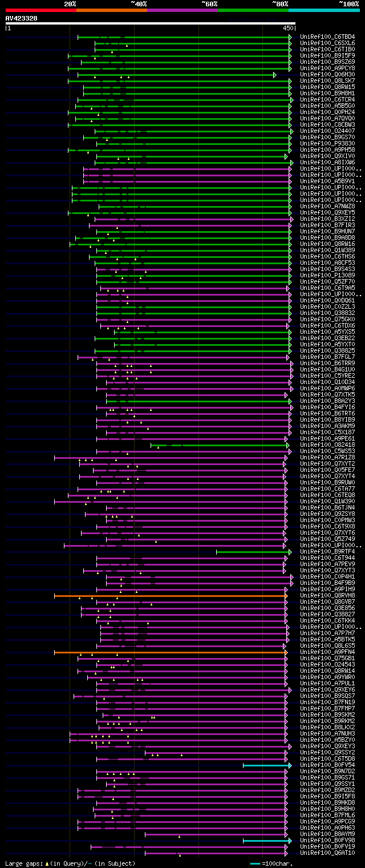Select the UniRef100_B9N7D2 label
365x868 pixels.
pyautogui.click(x=327, y=771)
